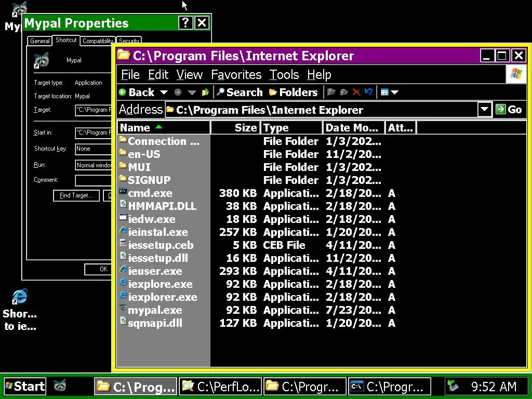Image resolution: width=532 pixels, height=399 pixels.
Task: Select the ieinstal.exe file icon
Action: tap(123, 230)
